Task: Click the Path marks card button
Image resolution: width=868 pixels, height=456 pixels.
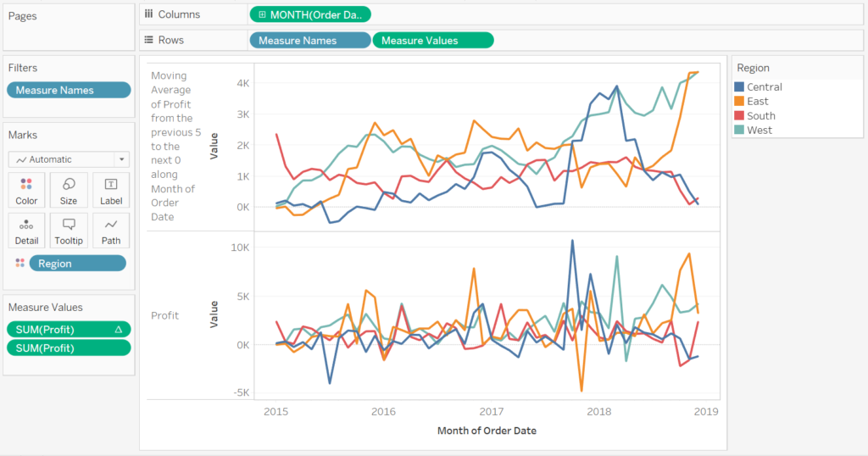Action: coord(111,230)
